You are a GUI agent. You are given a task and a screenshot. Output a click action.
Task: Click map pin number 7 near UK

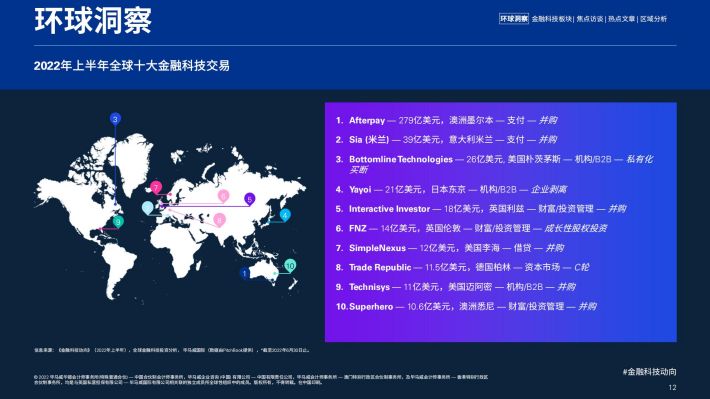[x=156, y=187]
